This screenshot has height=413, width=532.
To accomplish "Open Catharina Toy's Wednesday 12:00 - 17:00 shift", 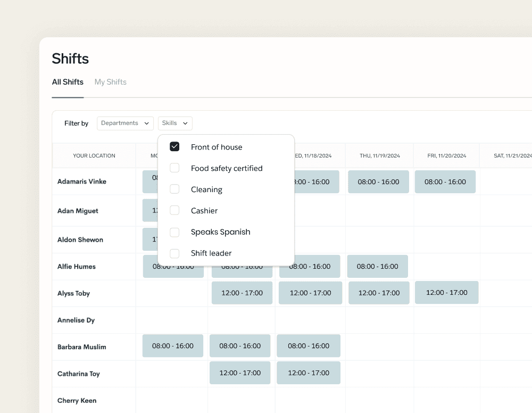I will coord(309,373).
